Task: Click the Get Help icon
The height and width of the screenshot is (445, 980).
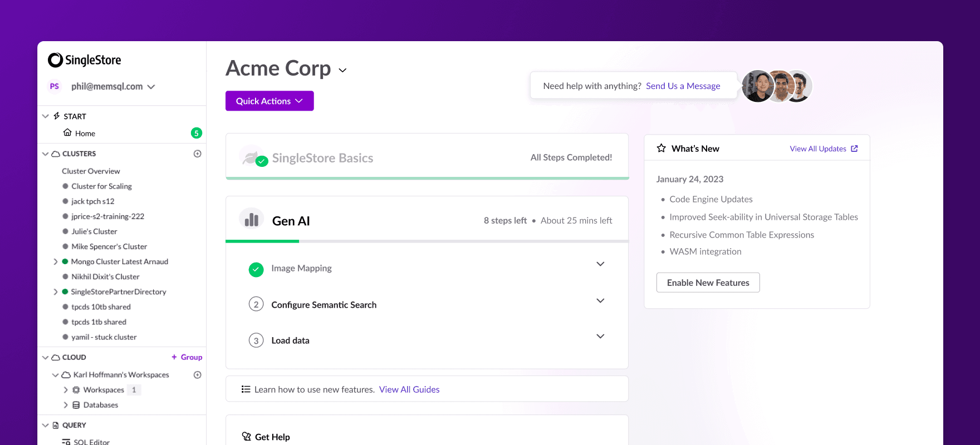Action: (246, 437)
